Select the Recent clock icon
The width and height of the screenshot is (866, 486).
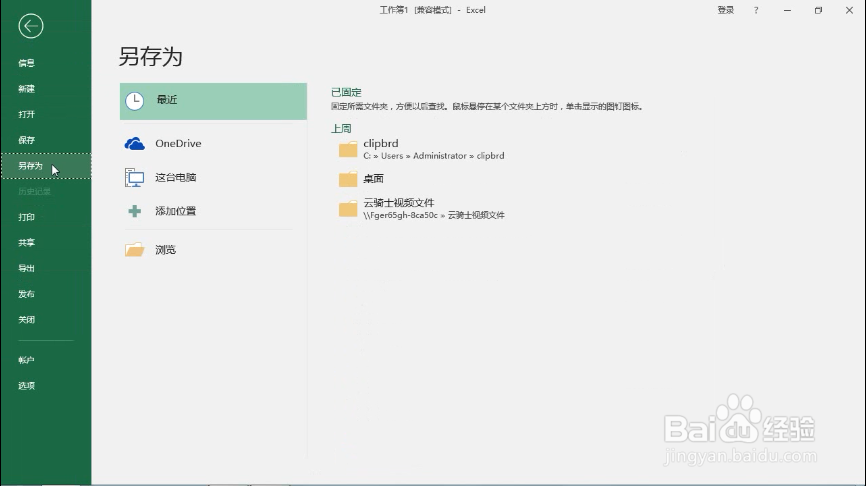(134, 101)
